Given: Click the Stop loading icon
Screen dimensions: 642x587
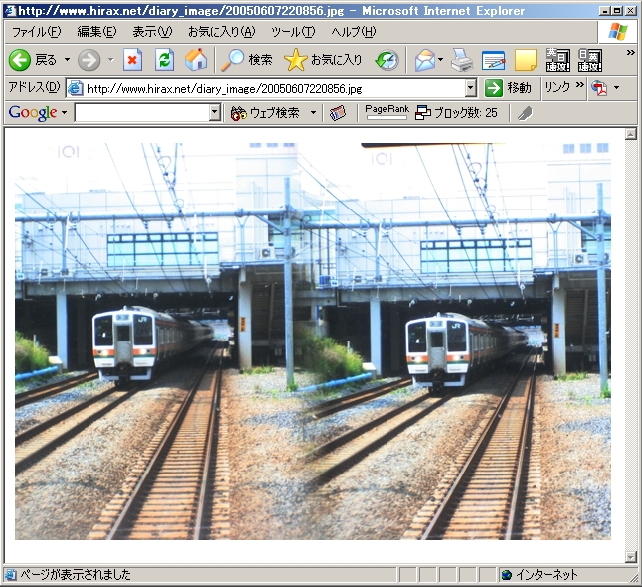Looking at the screenshot, I should (x=132, y=60).
